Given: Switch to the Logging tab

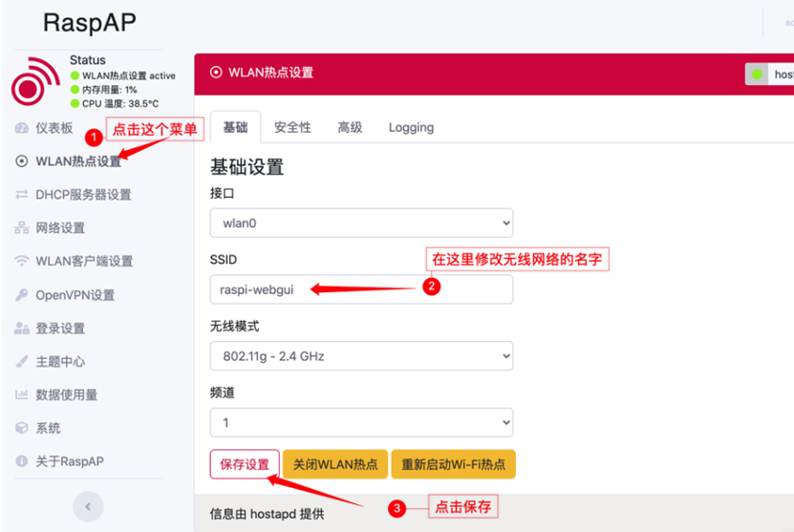Looking at the screenshot, I should (x=411, y=127).
